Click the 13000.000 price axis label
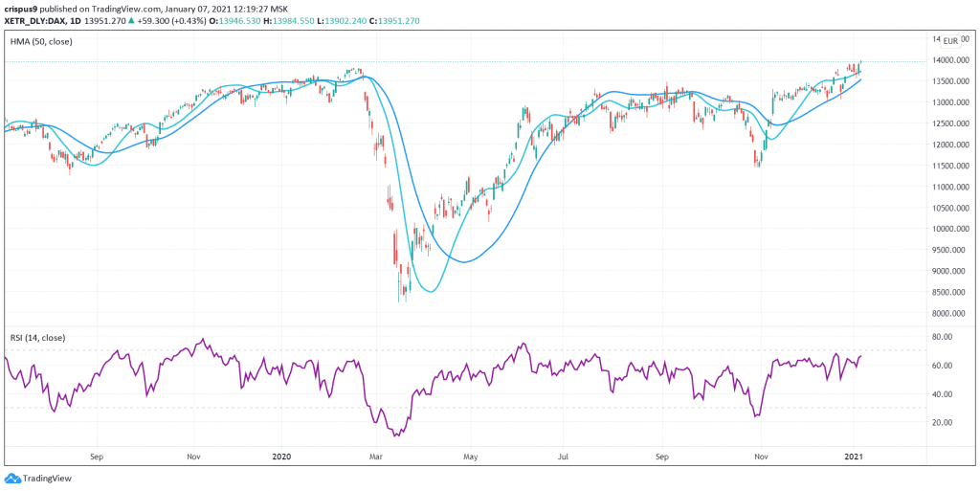 point(952,102)
